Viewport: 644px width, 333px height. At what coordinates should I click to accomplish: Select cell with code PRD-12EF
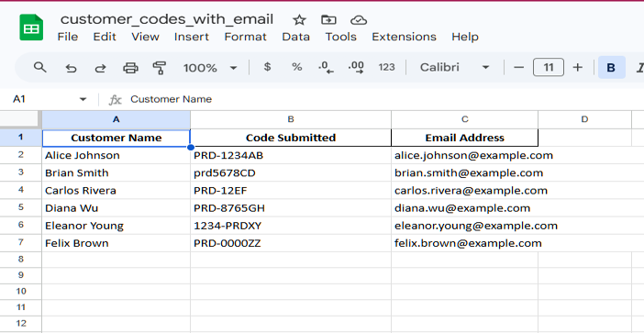coord(291,191)
